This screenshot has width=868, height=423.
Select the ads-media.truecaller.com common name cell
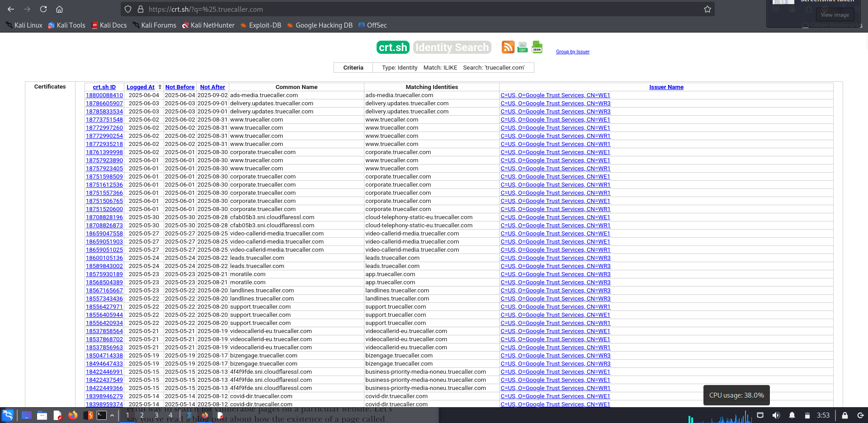pos(297,95)
